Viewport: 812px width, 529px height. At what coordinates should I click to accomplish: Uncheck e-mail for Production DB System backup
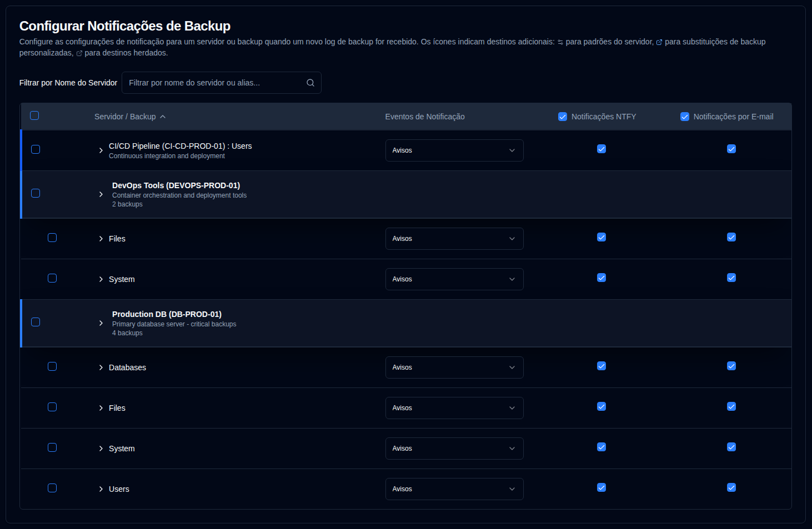pos(731,447)
